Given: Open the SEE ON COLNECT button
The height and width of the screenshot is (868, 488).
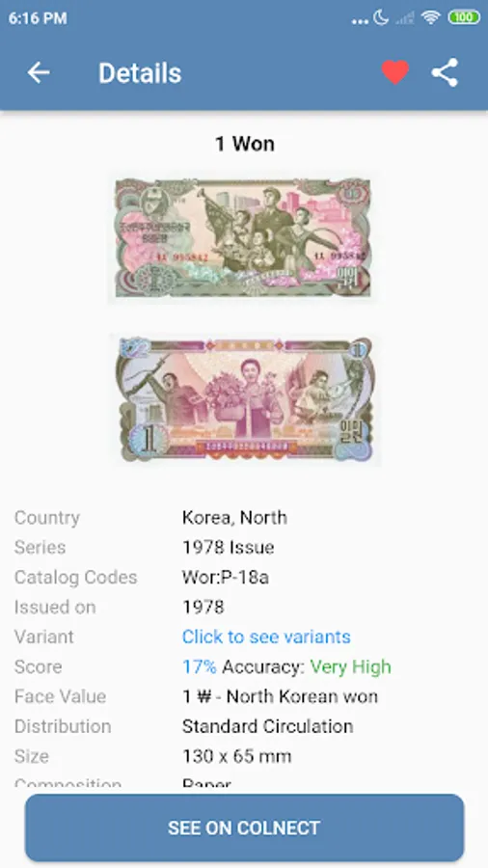Looking at the screenshot, I should (244, 827).
